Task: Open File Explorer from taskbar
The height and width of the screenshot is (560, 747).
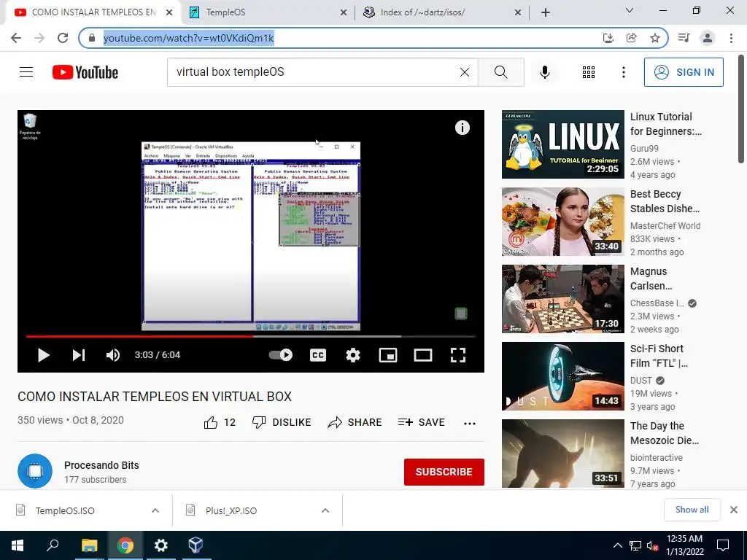Action: [x=89, y=545]
